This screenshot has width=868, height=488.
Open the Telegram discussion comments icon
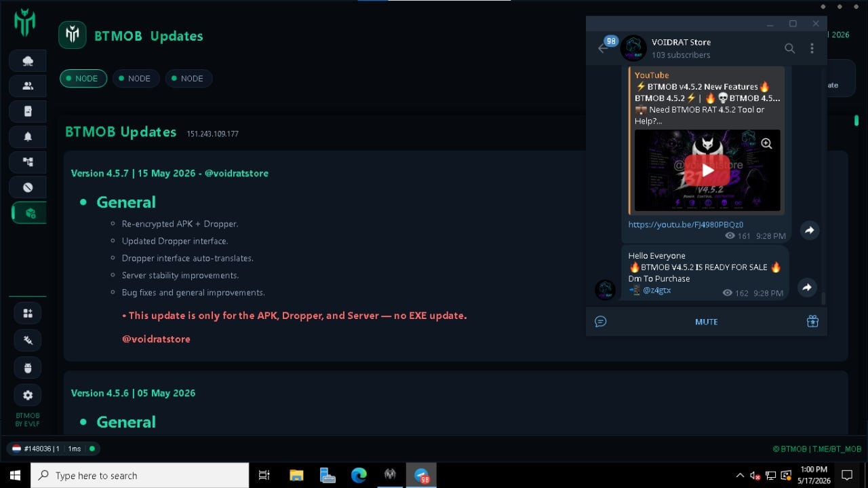(x=600, y=322)
